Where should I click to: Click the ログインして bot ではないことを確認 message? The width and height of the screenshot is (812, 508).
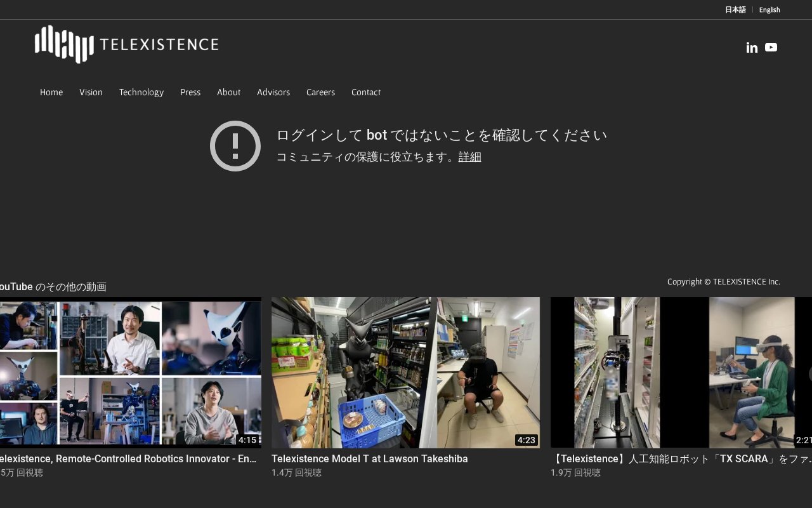pyautogui.click(x=442, y=135)
